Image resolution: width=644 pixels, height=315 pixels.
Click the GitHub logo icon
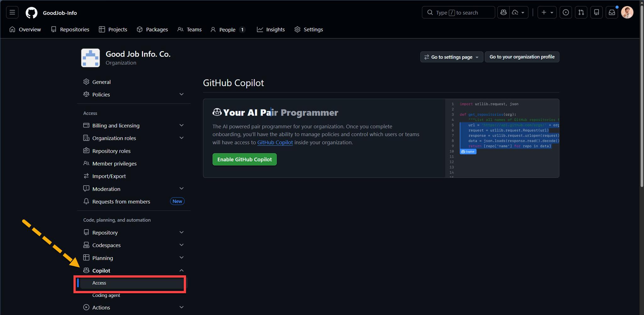[x=31, y=13]
